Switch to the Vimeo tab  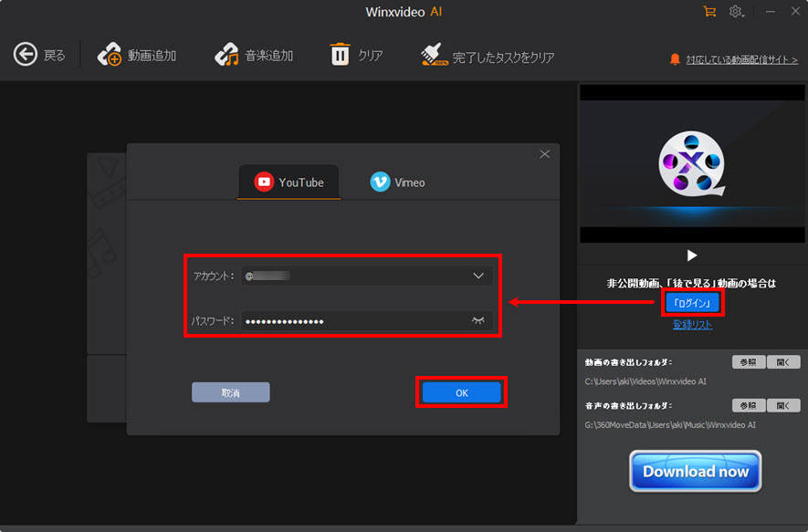point(397,183)
